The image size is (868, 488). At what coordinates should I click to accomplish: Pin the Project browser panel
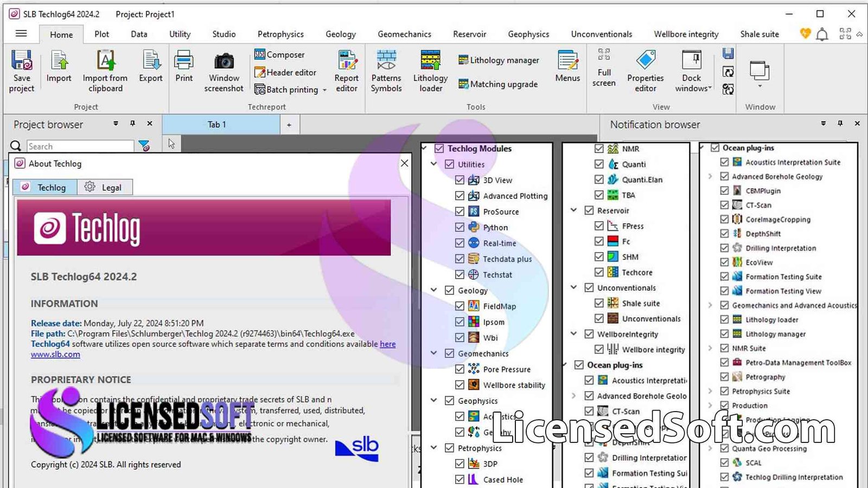[132, 124]
